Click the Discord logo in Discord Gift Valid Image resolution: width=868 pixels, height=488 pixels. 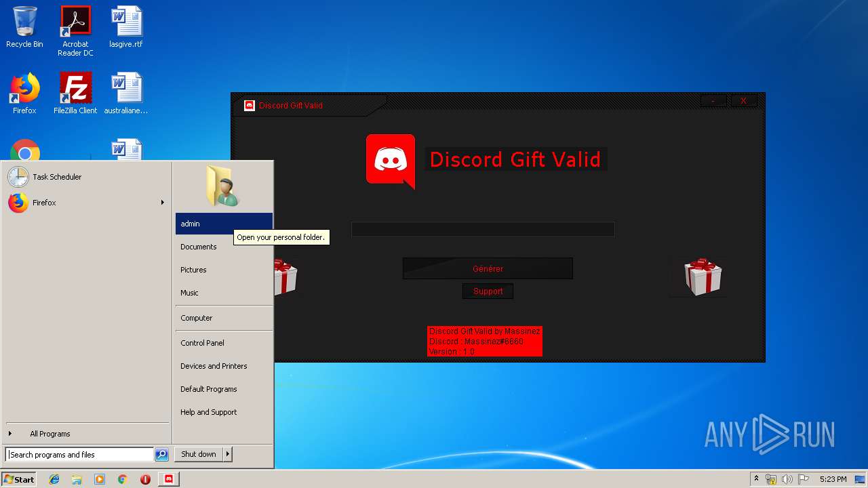[x=391, y=161]
